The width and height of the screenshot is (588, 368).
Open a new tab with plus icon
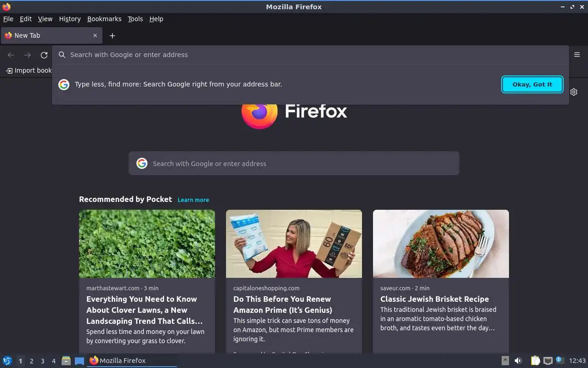click(112, 35)
